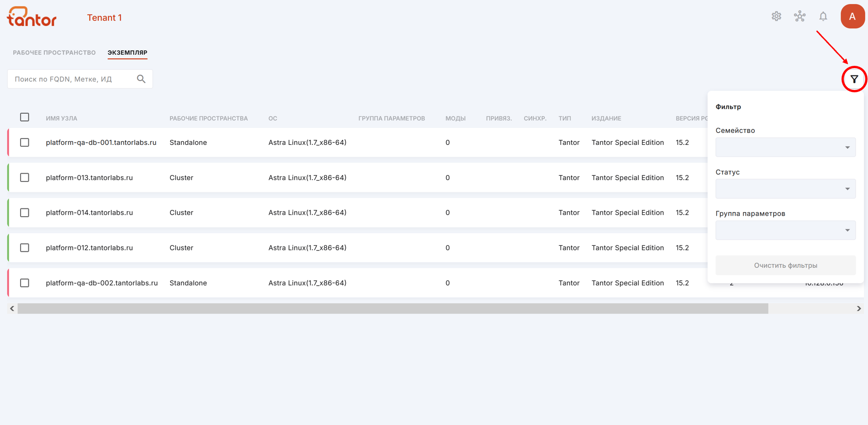
Task: Expand the Группа параметров filter dropdown
Action: click(x=785, y=230)
